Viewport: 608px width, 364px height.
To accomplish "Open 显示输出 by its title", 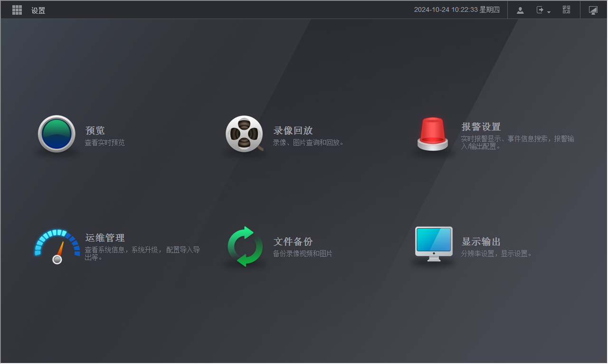I will (x=481, y=242).
